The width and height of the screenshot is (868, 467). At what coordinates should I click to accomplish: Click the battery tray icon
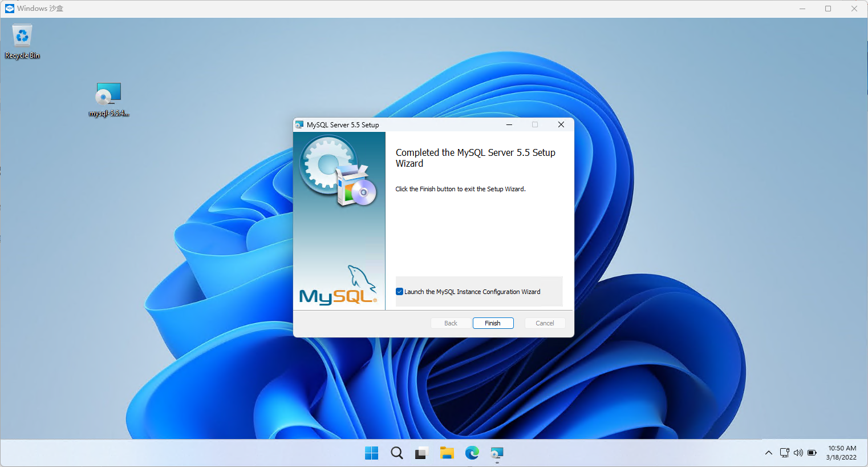tap(812, 453)
